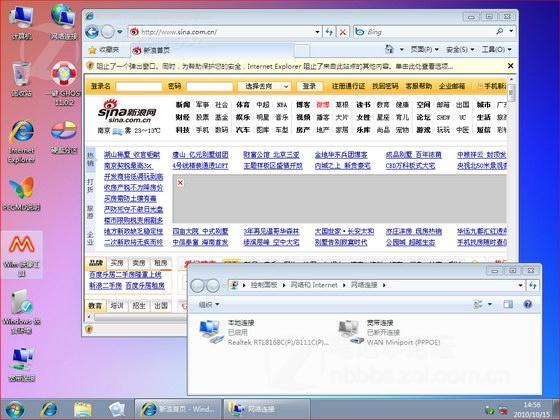The width and height of the screenshot is (560, 420).
Task: Click the IE horizontal scrollbar left arrow
Action: pos(89,317)
